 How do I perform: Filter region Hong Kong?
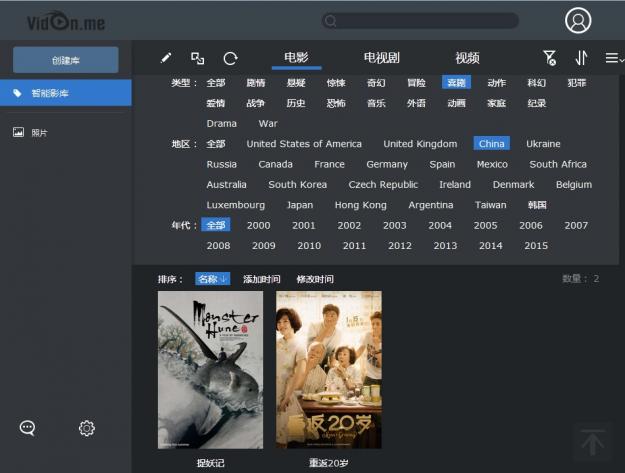[x=361, y=205]
